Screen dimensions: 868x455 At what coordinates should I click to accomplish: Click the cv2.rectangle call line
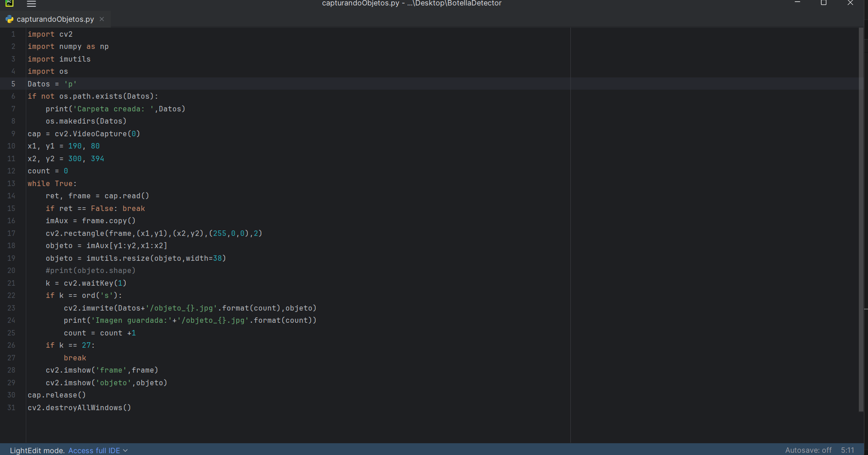[x=154, y=233]
